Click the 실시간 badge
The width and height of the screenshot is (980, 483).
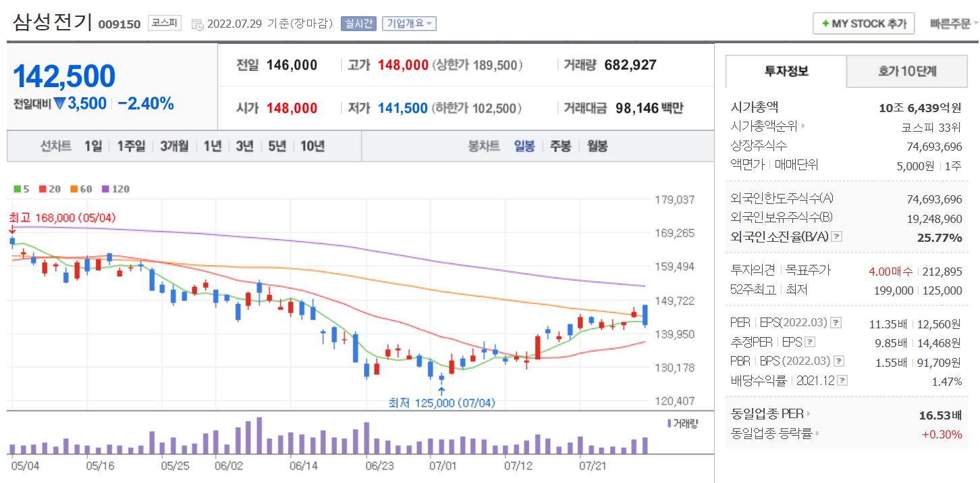358,24
